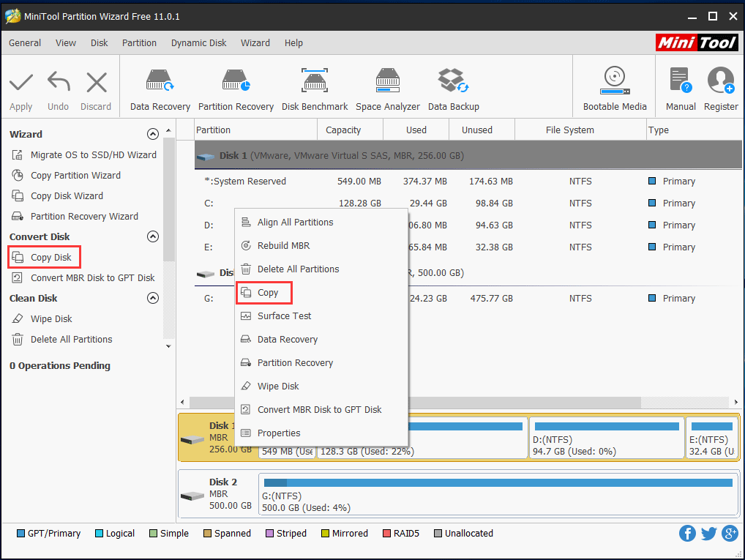Open the Twitter share icon
The image size is (745, 560).
pyautogui.click(x=708, y=534)
